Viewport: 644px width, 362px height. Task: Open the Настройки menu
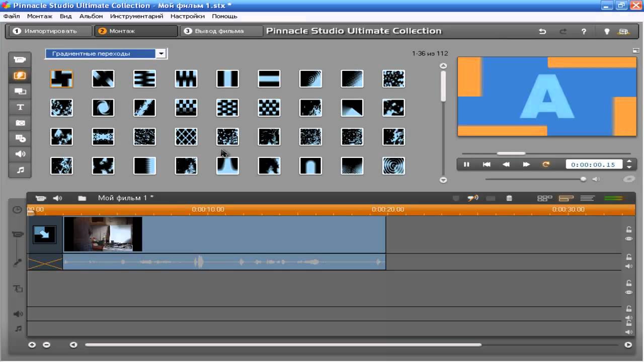(187, 16)
